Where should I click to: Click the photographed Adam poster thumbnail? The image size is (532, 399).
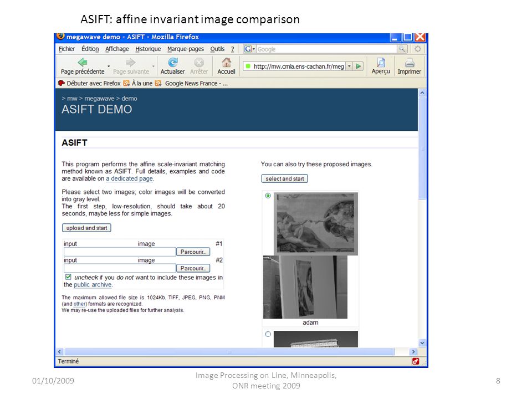[x=305, y=287]
